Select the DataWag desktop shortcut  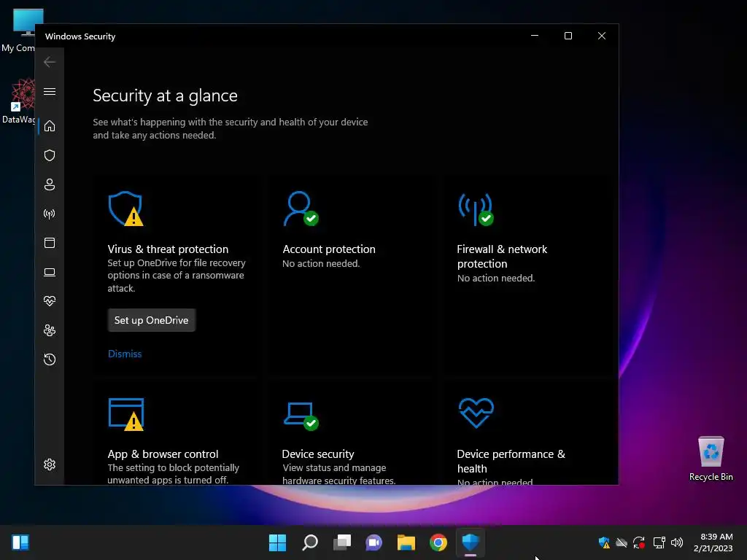tap(18, 102)
